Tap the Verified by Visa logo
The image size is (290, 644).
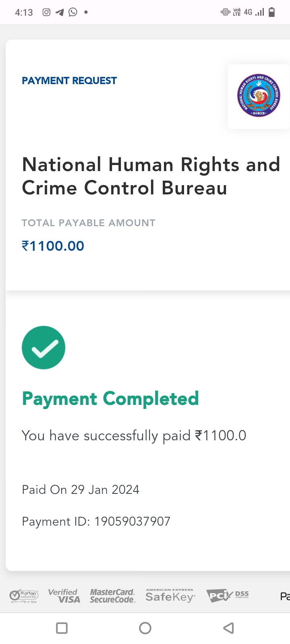click(64, 596)
